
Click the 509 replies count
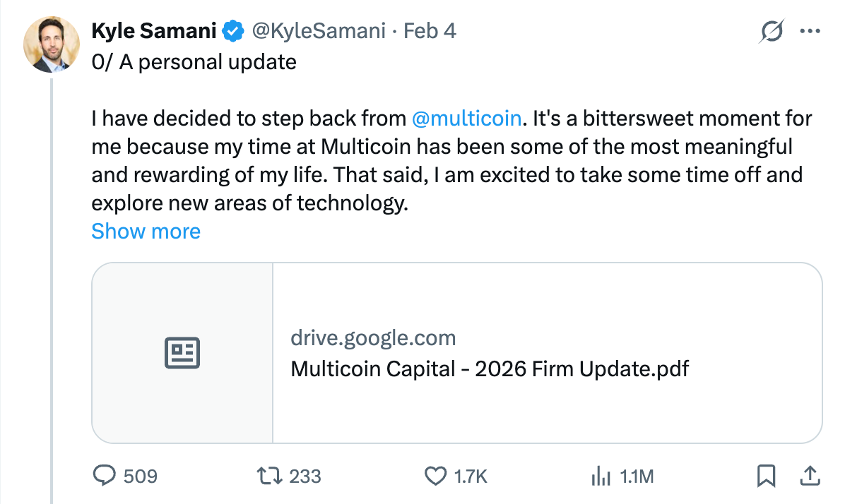click(x=141, y=477)
